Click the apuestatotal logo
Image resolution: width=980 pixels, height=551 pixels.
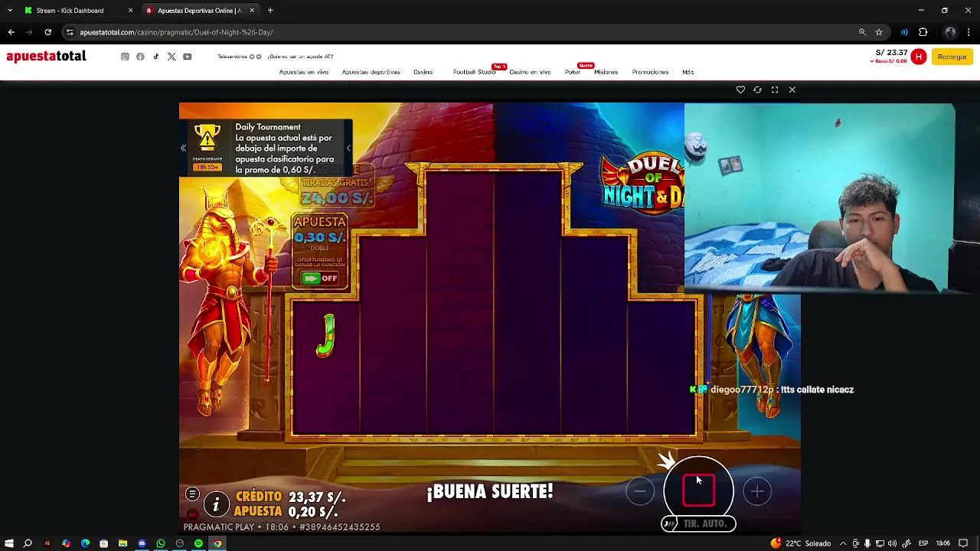click(x=46, y=57)
